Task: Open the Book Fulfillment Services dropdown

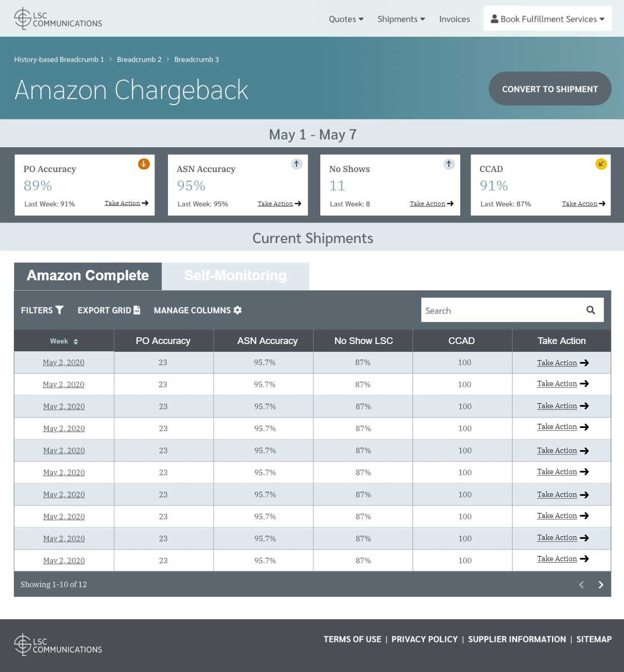Action: 547,19
